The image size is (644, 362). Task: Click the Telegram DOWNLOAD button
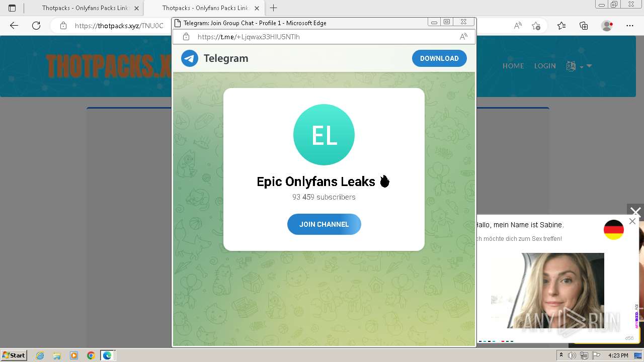point(439,58)
